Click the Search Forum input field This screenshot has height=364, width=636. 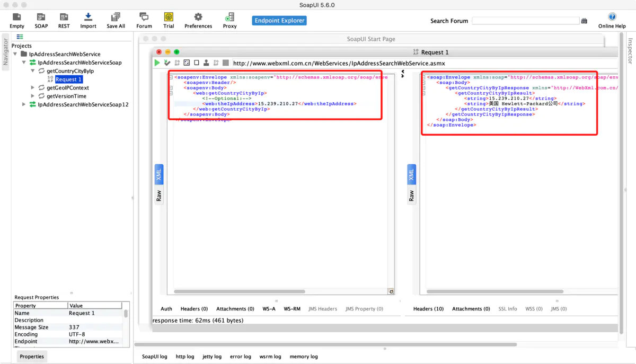click(x=525, y=21)
